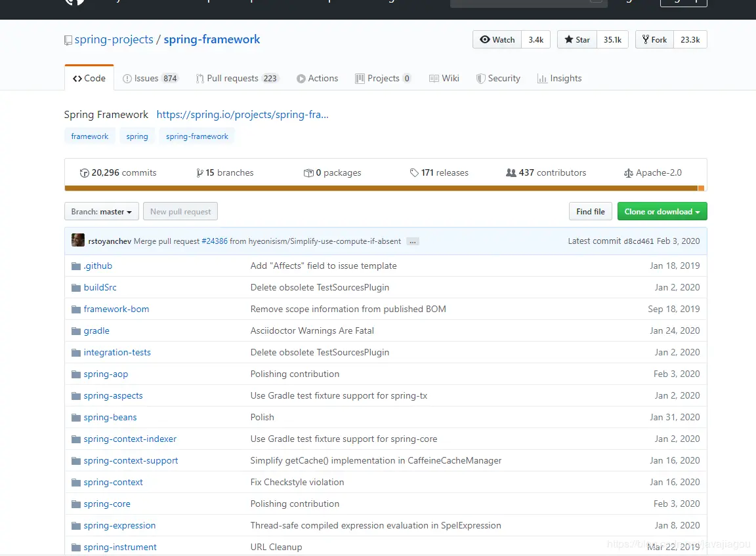The width and height of the screenshot is (756, 556).
Task: Click the gradle folder icon
Action: [x=75, y=331]
